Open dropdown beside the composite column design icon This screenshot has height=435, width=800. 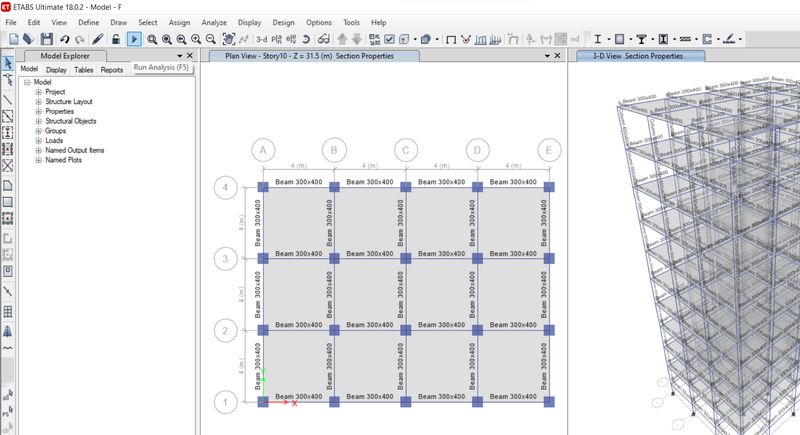click(674, 39)
